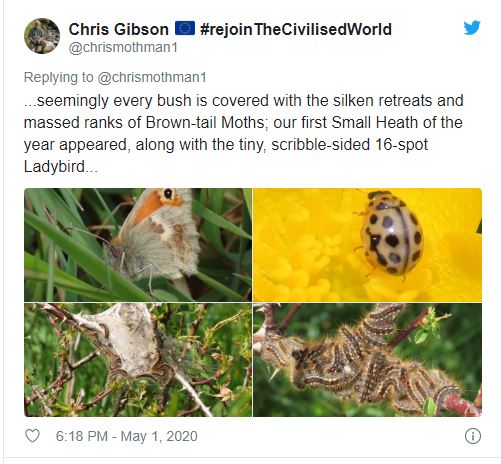The height and width of the screenshot is (464, 501).
Task: Click the word 'Ladybird...' ending the tweet
Action: [x=61, y=166]
